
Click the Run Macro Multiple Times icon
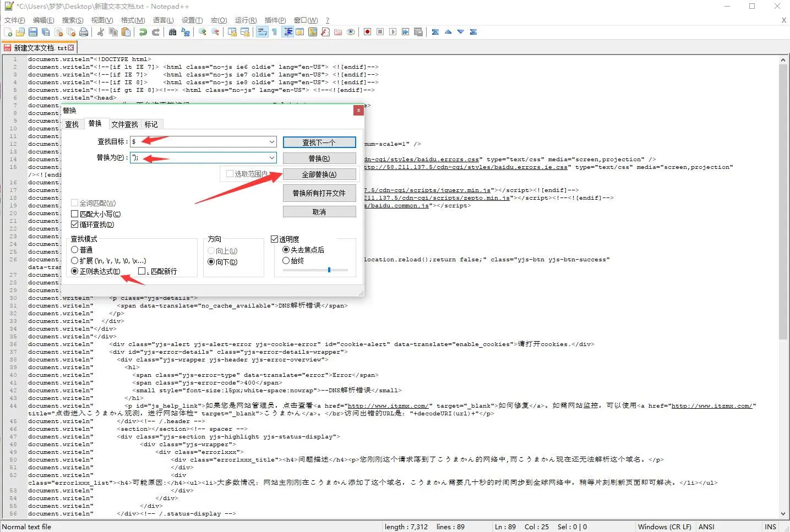(405, 32)
